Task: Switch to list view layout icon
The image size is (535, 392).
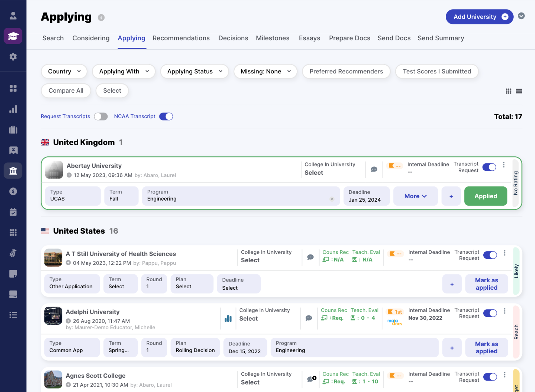Action: click(519, 91)
